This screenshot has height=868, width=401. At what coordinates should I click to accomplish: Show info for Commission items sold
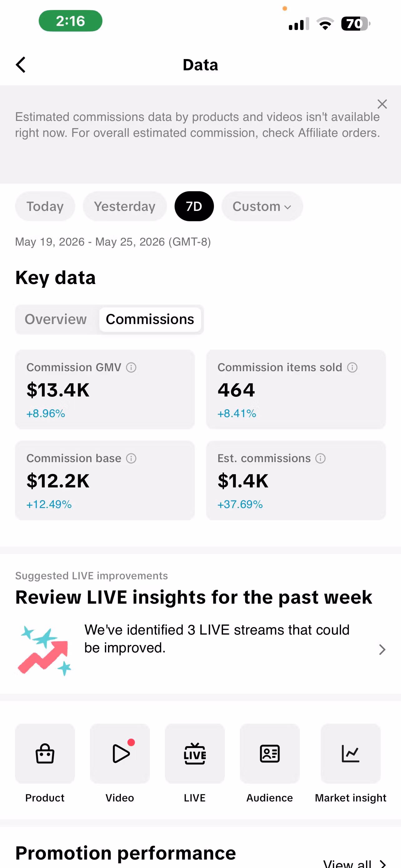352,367
